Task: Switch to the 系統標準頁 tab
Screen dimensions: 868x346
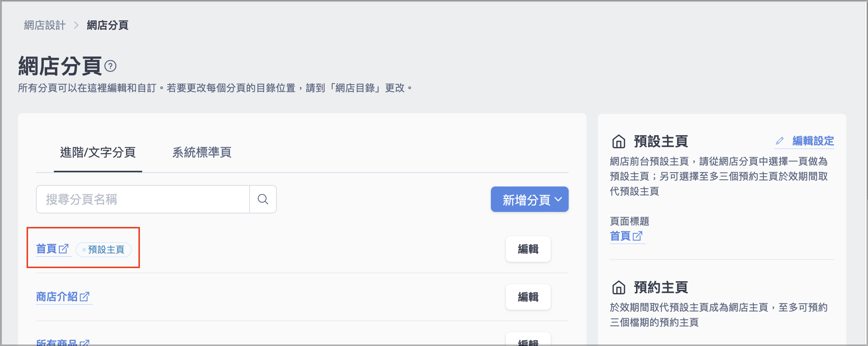Action: point(202,152)
